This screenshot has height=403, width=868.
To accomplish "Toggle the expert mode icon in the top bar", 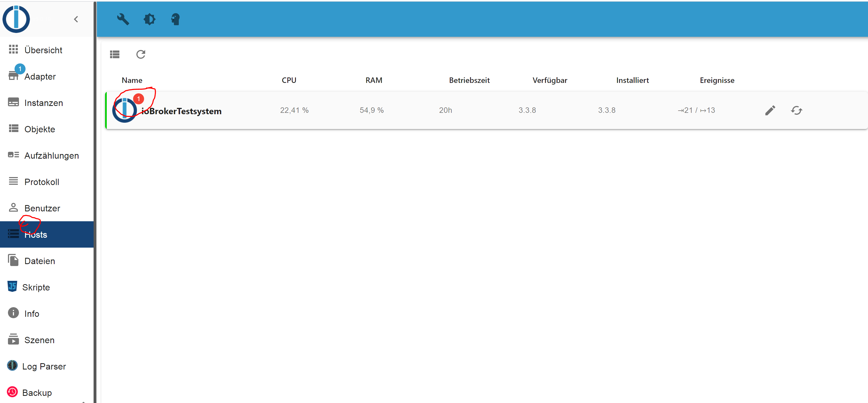I will pos(175,19).
